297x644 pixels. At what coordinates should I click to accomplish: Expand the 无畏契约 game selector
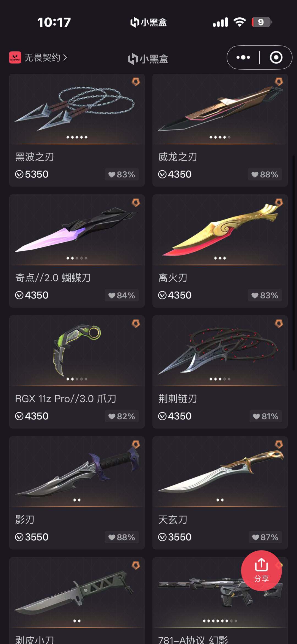click(x=46, y=57)
